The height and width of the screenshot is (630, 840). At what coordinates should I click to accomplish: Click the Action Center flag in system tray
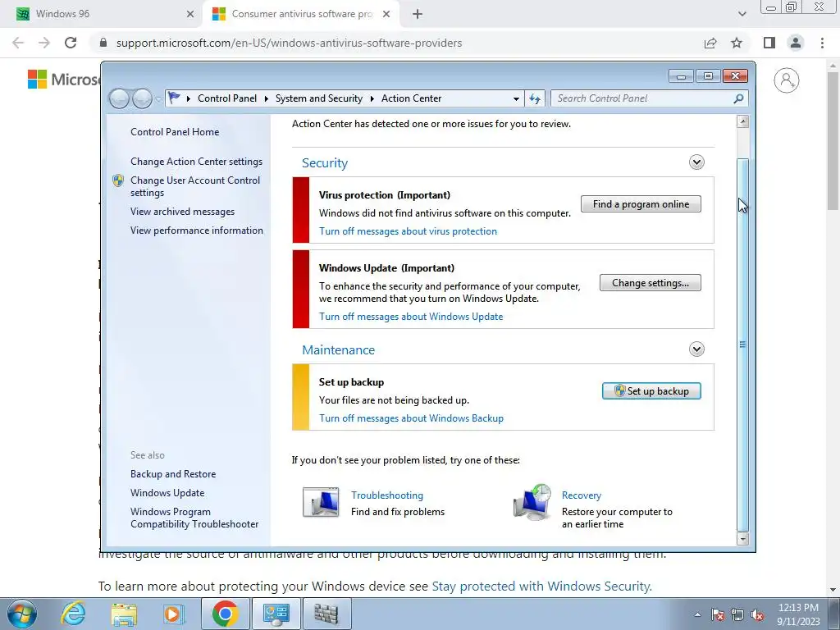click(x=718, y=615)
